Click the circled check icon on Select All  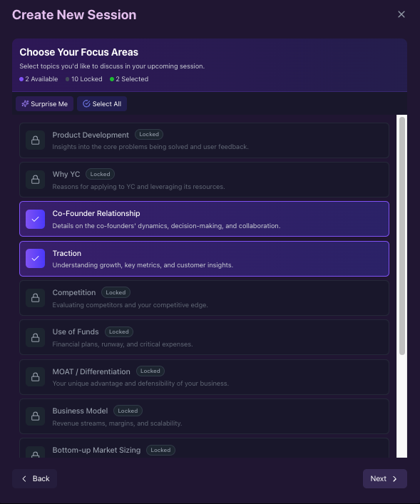(x=86, y=103)
